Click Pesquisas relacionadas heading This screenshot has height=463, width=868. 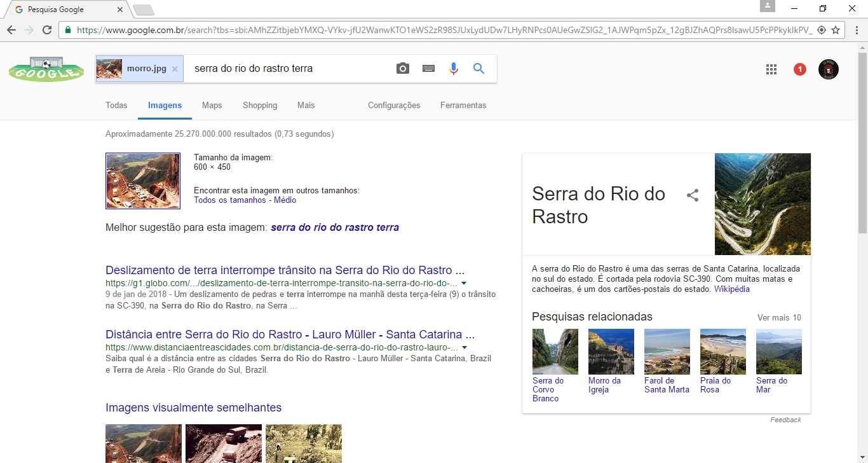[592, 317]
